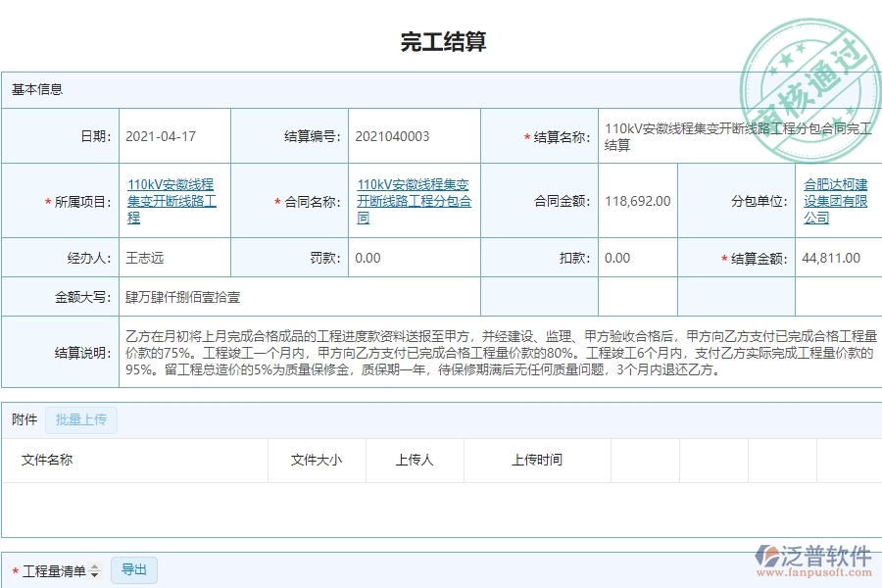
Task: Open 合肥达柯建设集团有限公司 subcontractor link
Action: click(835, 201)
